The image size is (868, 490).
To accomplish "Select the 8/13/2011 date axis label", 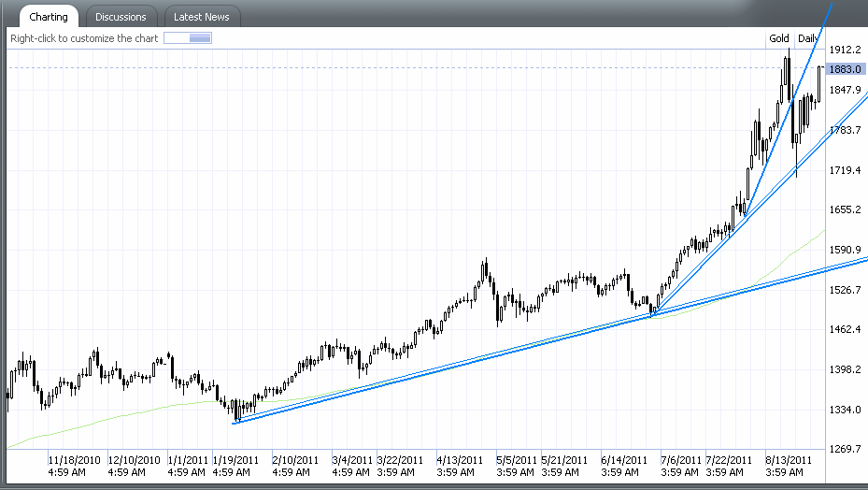I will click(x=789, y=461).
